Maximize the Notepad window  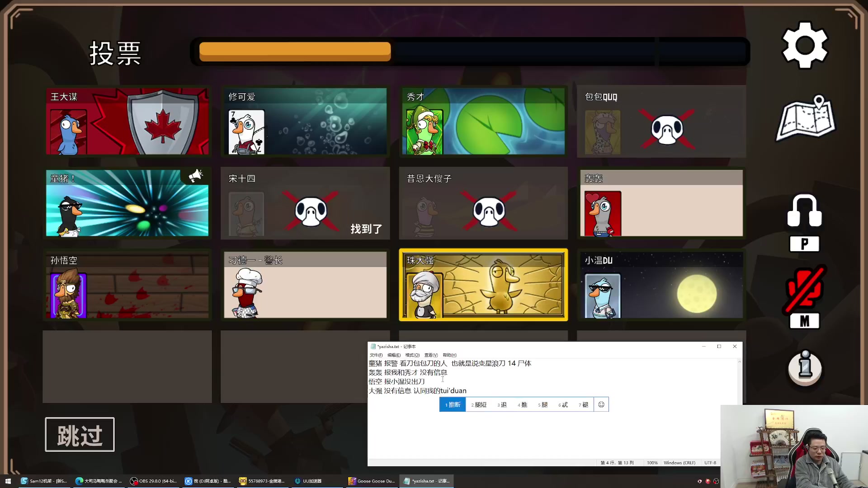click(x=719, y=347)
